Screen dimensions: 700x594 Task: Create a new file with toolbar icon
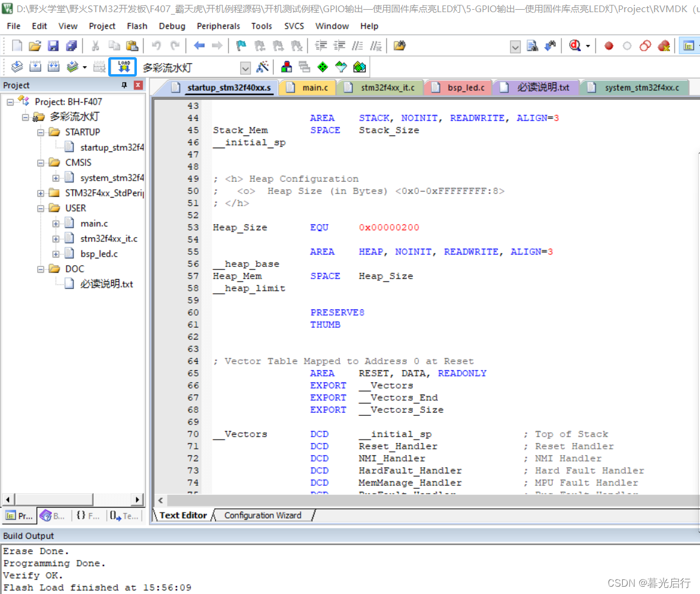click(x=17, y=46)
